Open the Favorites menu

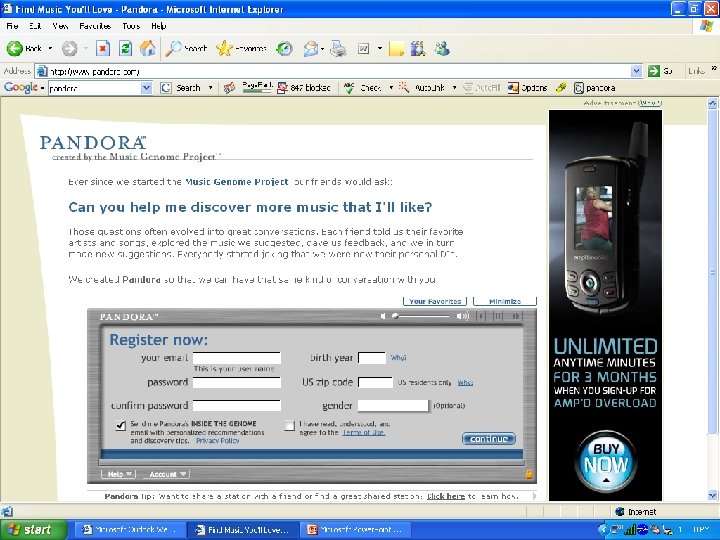click(x=95, y=26)
